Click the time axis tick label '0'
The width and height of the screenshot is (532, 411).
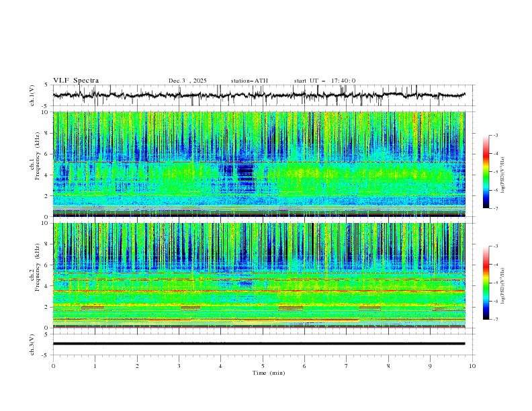click(x=53, y=366)
